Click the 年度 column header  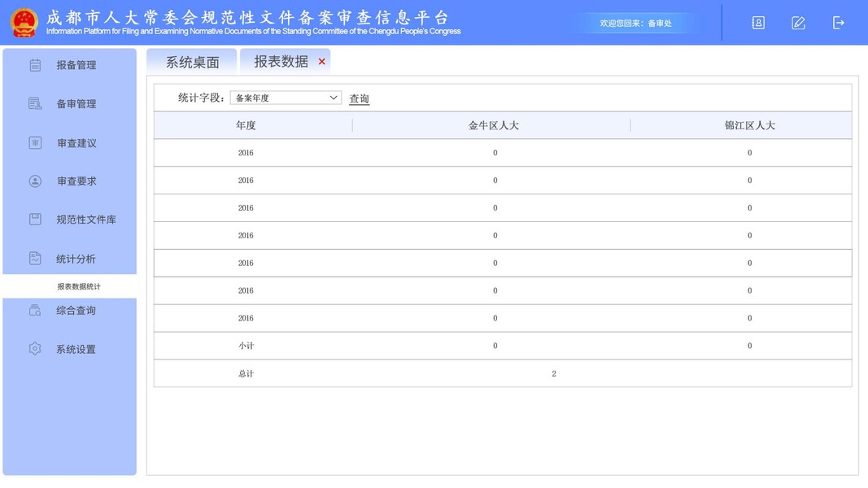246,125
